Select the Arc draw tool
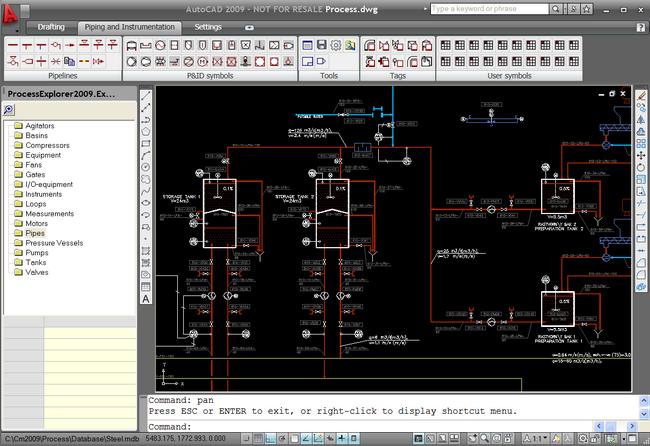This screenshot has height=446, width=650. (x=146, y=155)
